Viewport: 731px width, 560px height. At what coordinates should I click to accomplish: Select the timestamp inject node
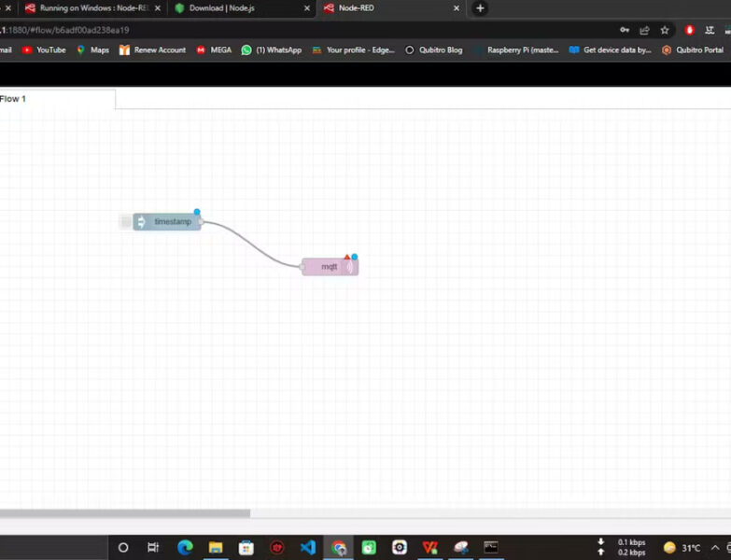pyautogui.click(x=172, y=221)
